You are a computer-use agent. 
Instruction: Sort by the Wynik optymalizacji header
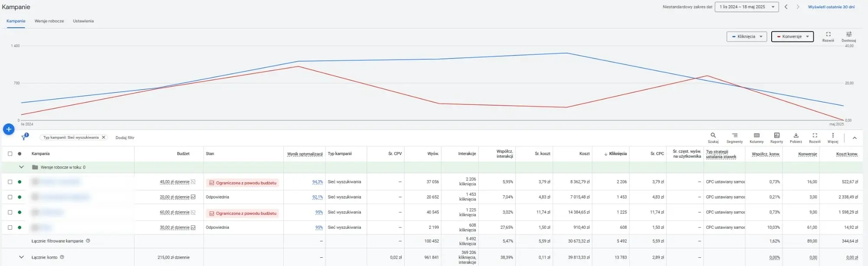point(305,154)
